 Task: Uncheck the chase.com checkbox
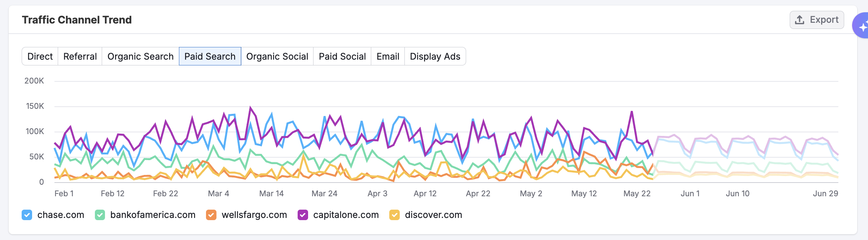click(x=27, y=215)
